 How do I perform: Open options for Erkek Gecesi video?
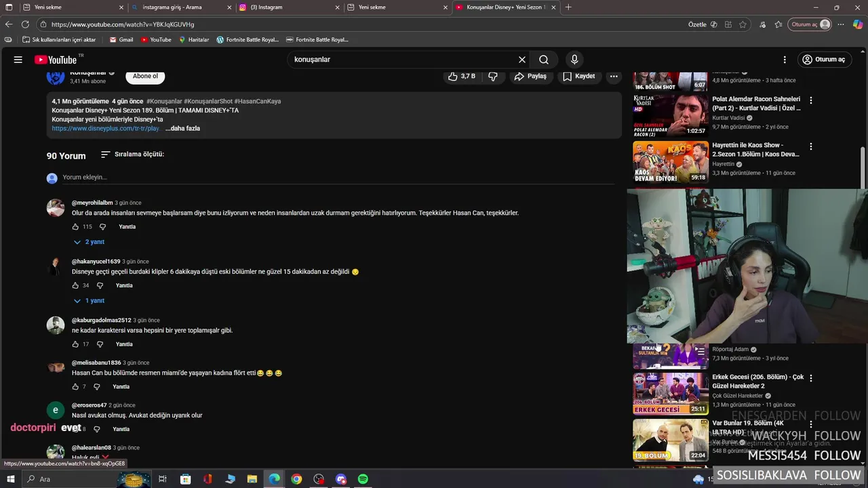(x=810, y=378)
